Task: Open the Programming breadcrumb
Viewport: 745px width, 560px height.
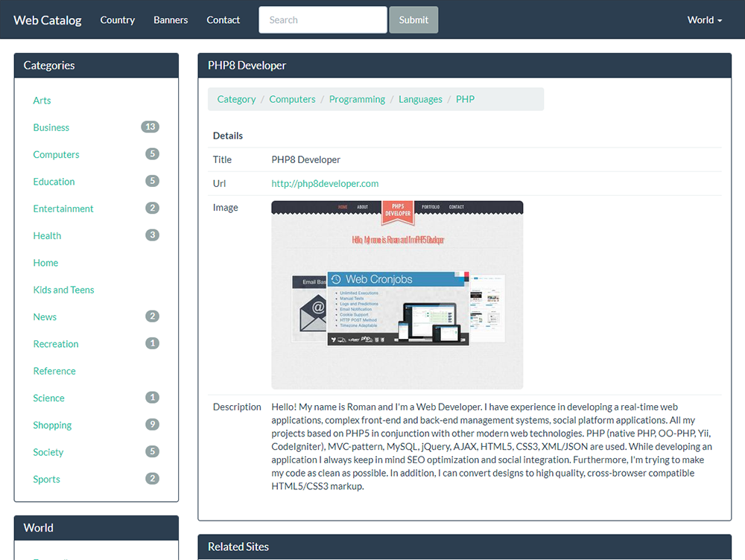Action: click(x=357, y=98)
